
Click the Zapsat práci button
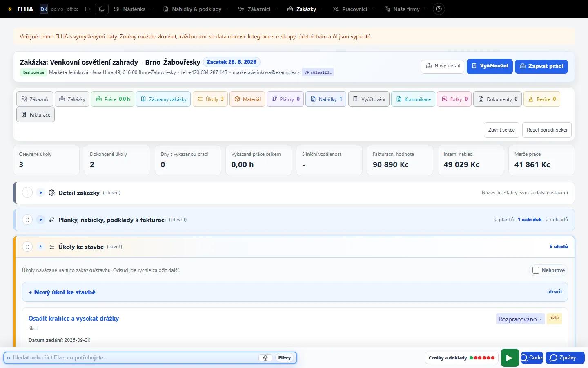[541, 66]
